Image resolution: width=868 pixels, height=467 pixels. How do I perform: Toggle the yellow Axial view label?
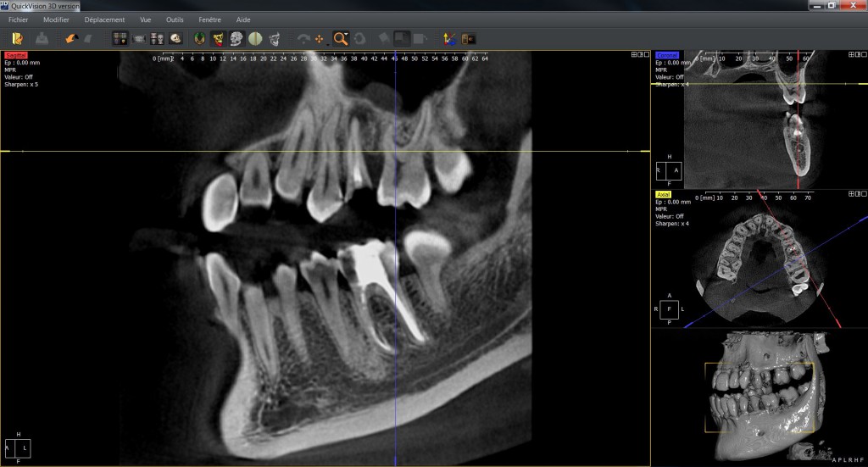tap(665, 194)
